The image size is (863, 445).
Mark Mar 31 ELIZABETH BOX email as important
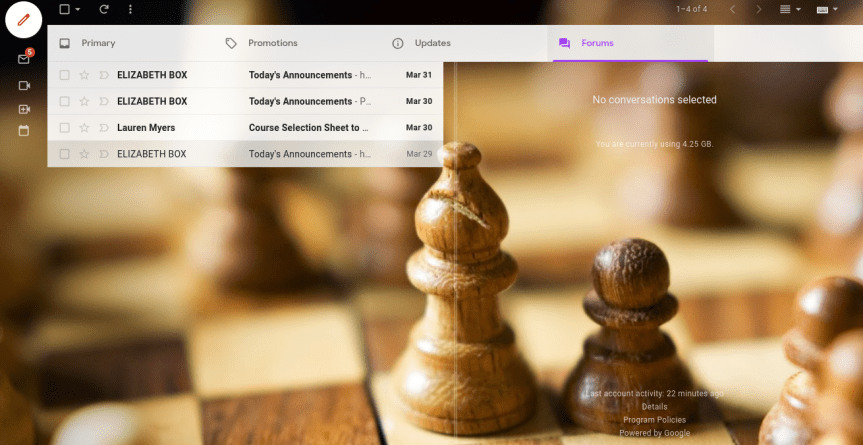tap(104, 75)
